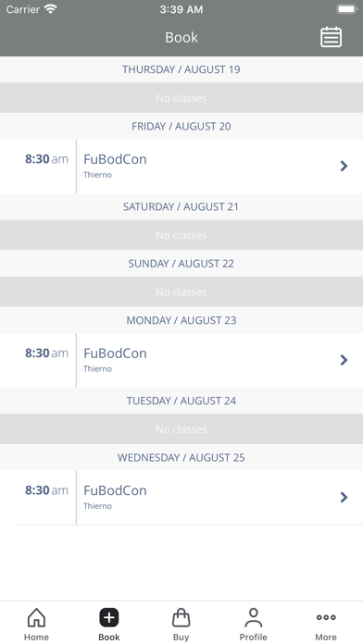
Task: Tap the Book plus icon
Action: click(109, 617)
